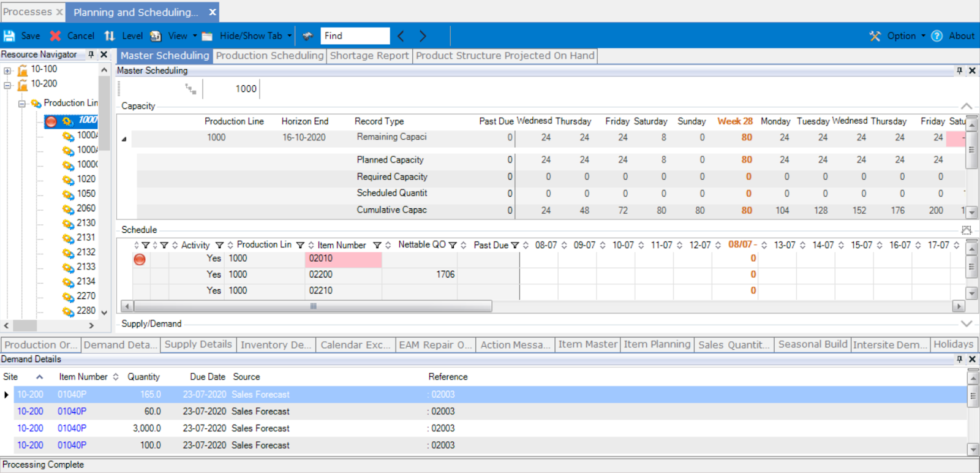980x473 pixels.
Task: Open the Supply Details tab
Action: (x=198, y=344)
